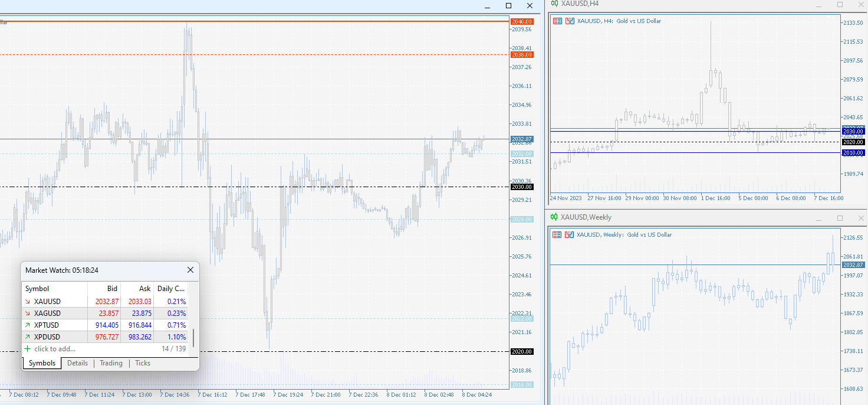
Task: Click the light blue 2028.00 price label on main chart
Action: pyautogui.click(x=522, y=219)
